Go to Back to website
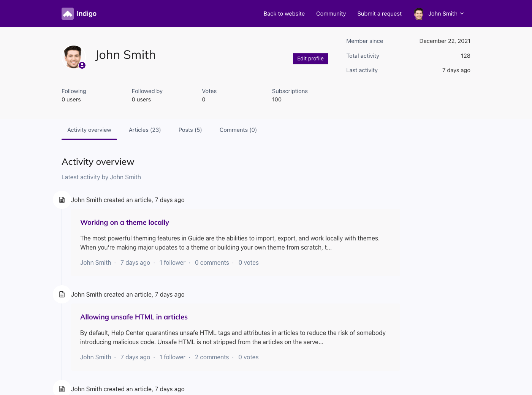Viewport: 532px width, 395px height. coord(284,14)
